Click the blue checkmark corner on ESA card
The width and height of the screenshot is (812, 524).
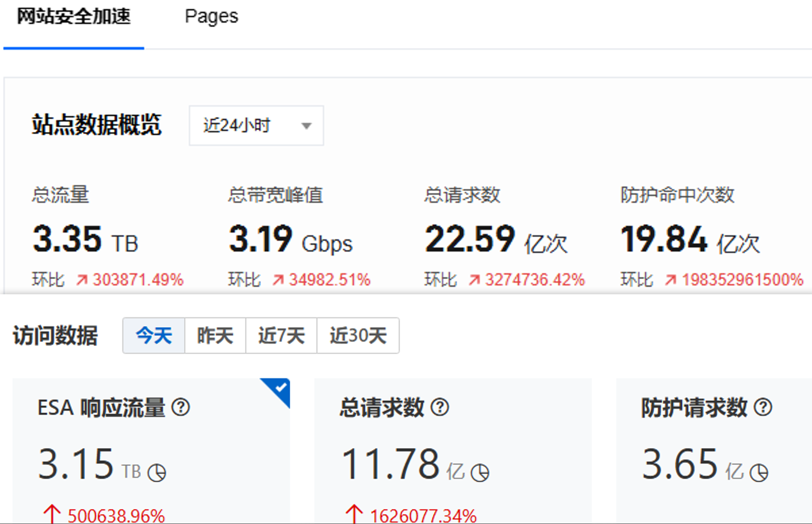[280, 389]
